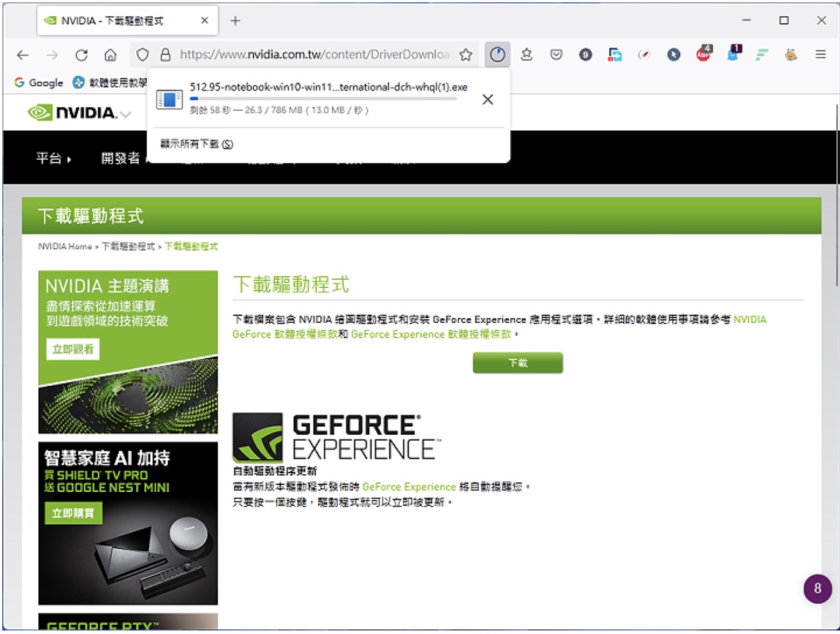Click the 立即觀看 button
This screenshot has width=840, height=634.
point(73,350)
